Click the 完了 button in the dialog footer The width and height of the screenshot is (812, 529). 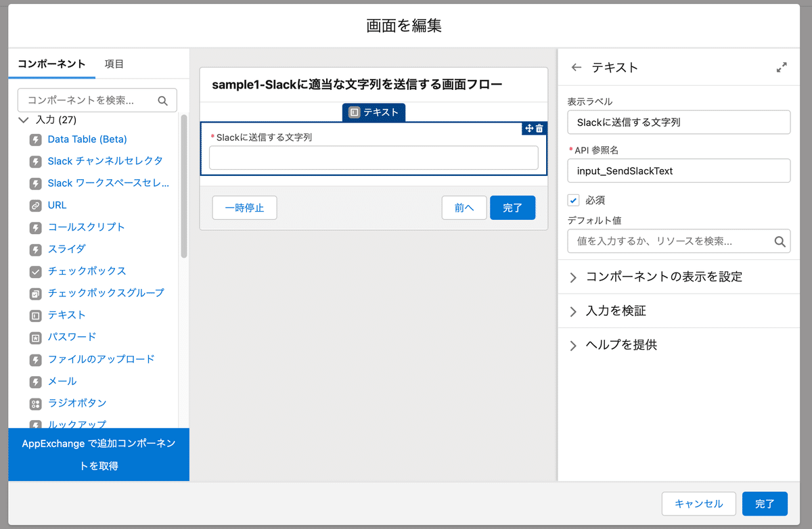(765, 504)
